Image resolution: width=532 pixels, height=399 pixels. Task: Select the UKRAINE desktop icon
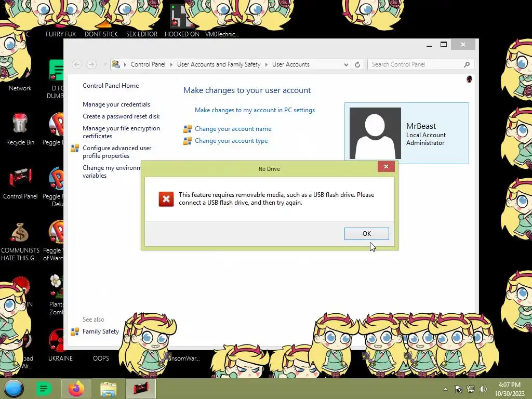click(x=60, y=344)
